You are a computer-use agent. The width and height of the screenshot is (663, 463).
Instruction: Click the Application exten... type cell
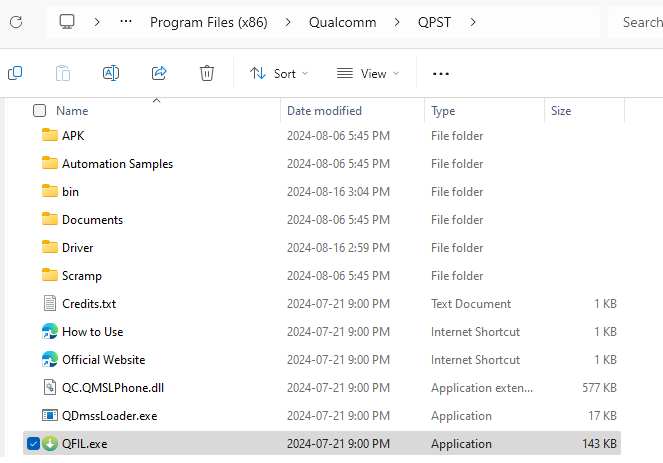[x=482, y=388]
